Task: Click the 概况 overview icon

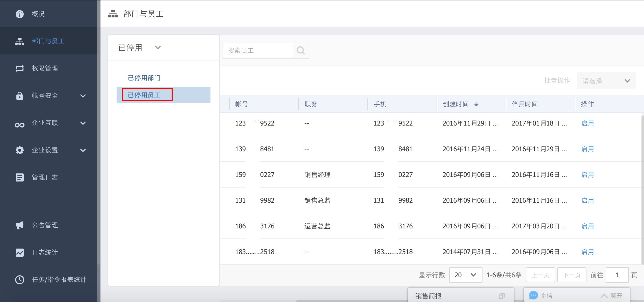Action: (x=20, y=14)
